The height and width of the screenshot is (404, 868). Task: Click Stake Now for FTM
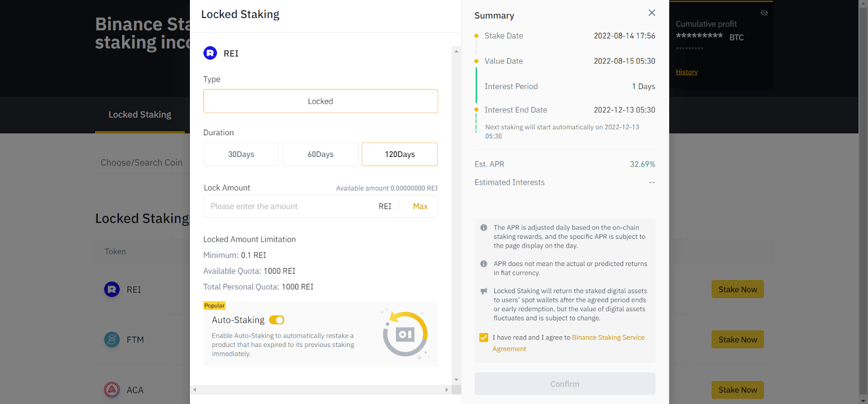[738, 339]
